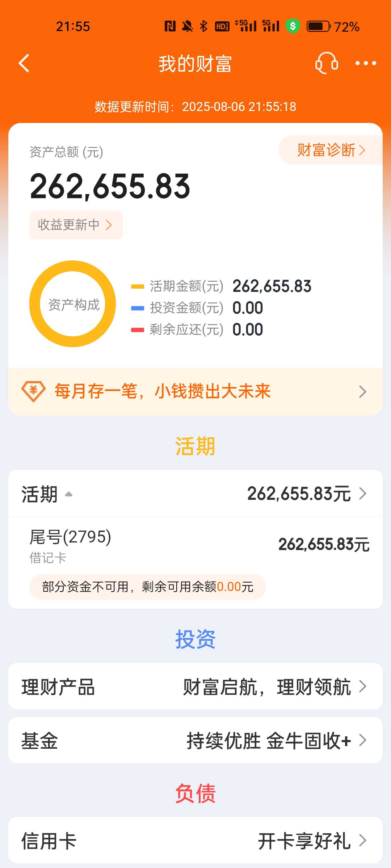
Task: Open the monthly savings promotion banner
Action: click(195, 392)
